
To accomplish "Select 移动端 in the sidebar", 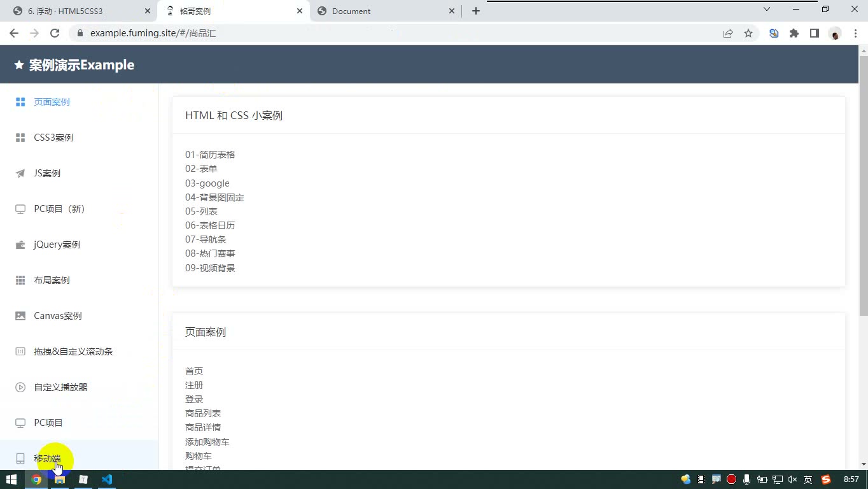I will pyautogui.click(x=79, y=455).
